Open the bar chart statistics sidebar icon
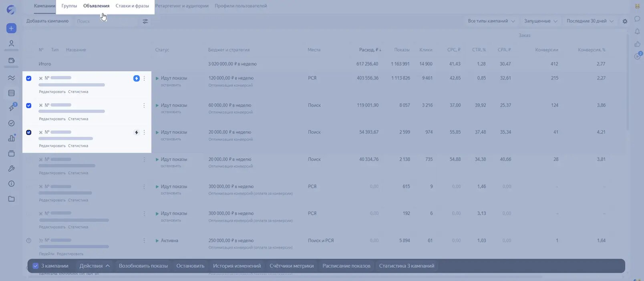This screenshot has width=644, height=281. pos(11,138)
